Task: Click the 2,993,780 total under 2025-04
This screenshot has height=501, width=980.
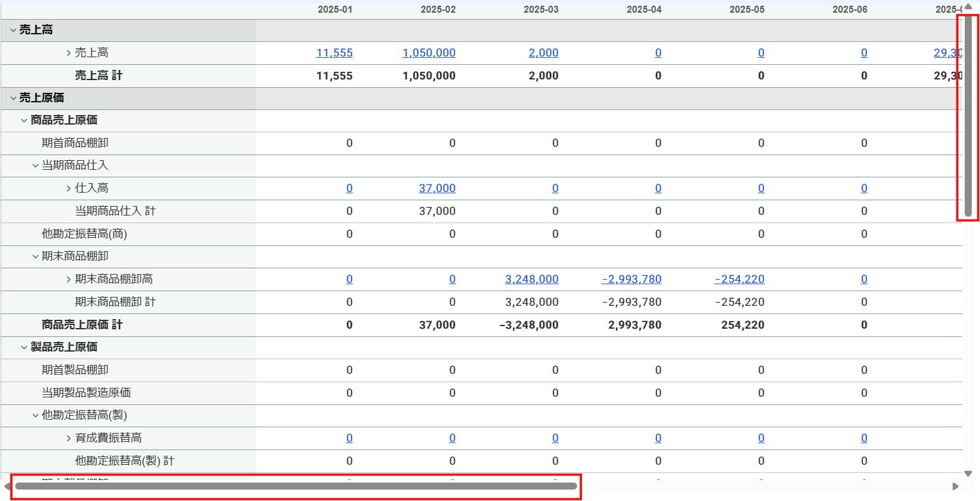Action: (635, 325)
